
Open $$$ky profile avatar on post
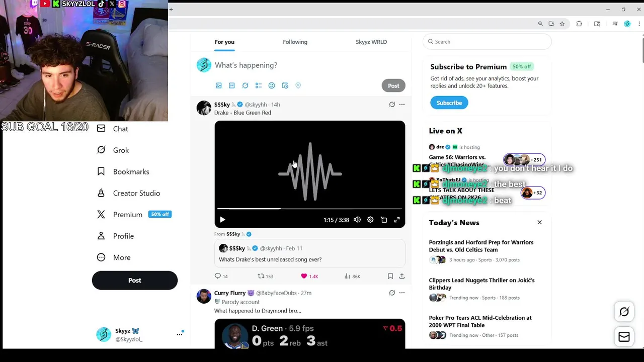pos(204,108)
